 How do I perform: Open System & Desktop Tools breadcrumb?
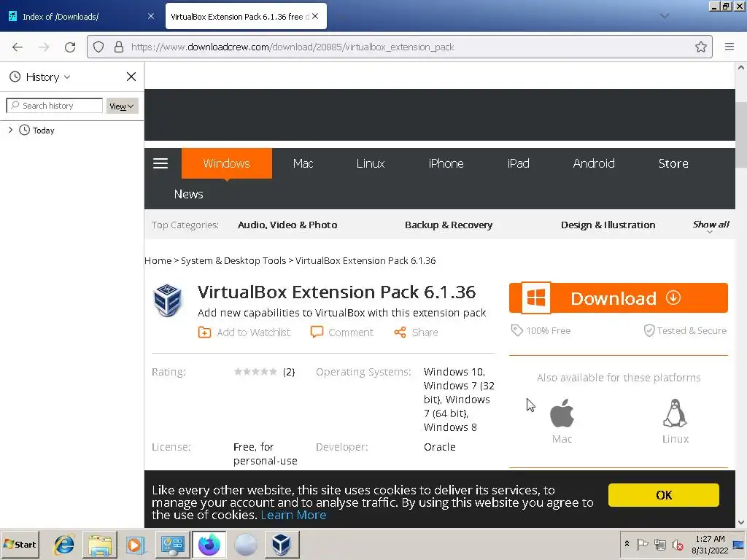tap(233, 260)
